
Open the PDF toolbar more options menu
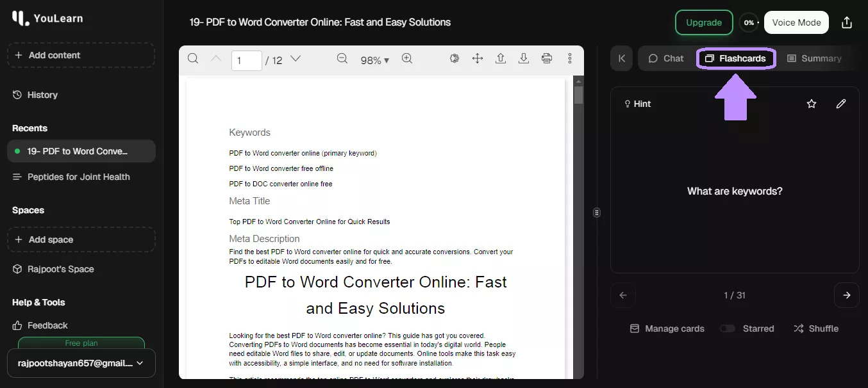(x=570, y=59)
